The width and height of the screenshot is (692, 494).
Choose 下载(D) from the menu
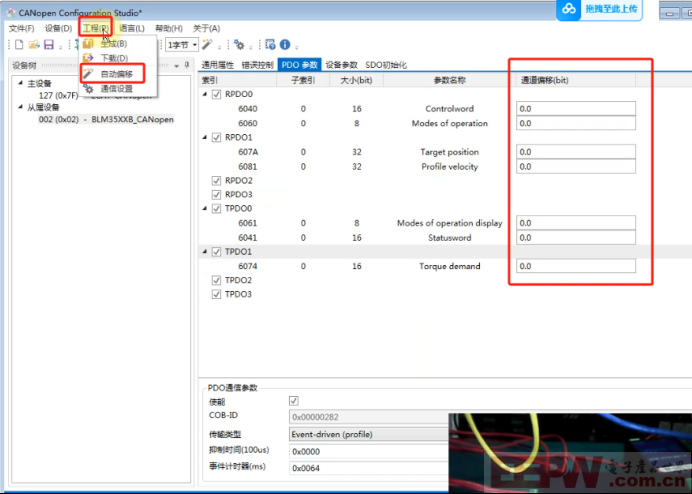tap(114, 58)
